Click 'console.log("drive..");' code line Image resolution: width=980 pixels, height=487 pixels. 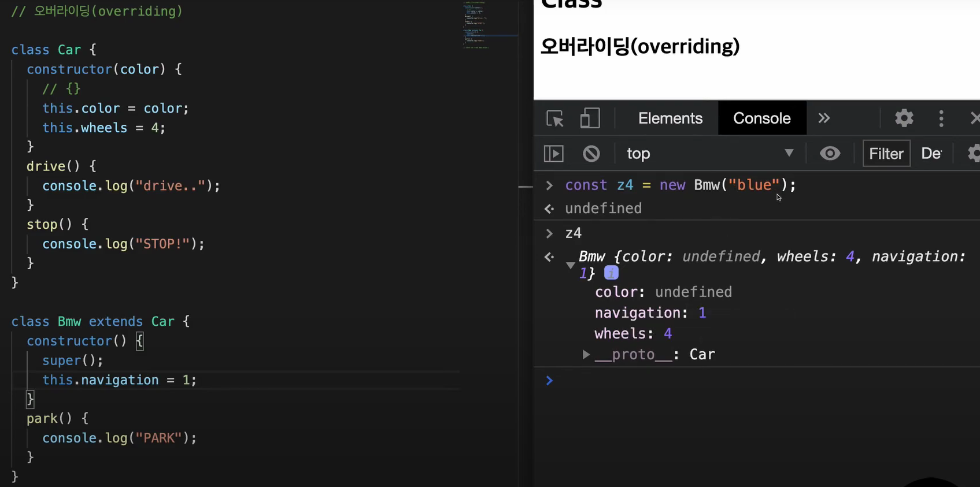(131, 186)
